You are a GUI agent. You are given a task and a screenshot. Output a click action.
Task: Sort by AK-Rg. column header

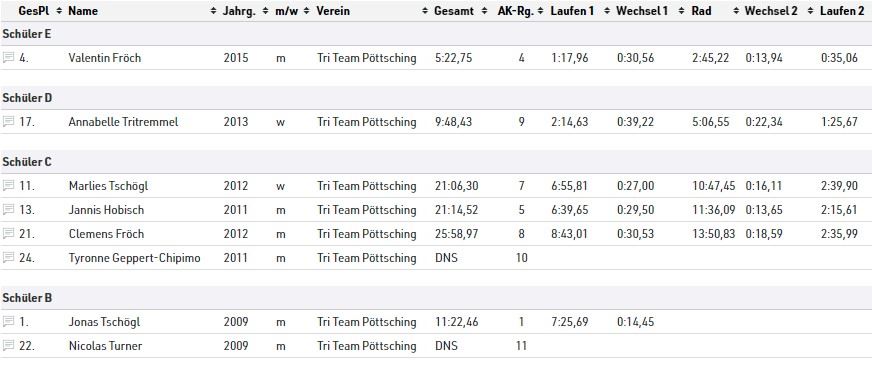coord(516,11)
